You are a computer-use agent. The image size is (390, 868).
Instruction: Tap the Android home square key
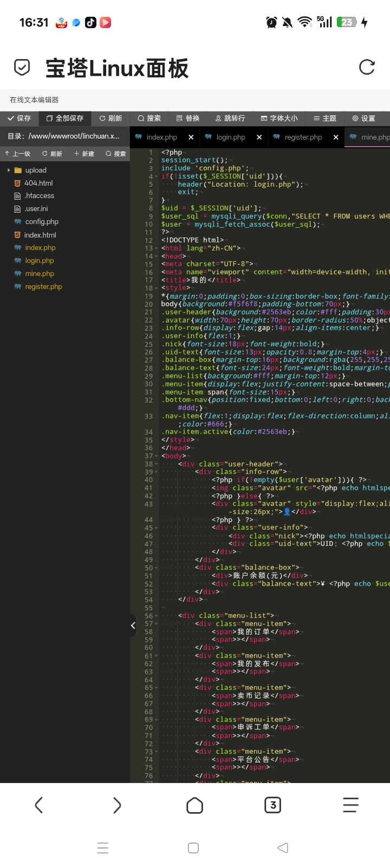click(x=193, y=848)
